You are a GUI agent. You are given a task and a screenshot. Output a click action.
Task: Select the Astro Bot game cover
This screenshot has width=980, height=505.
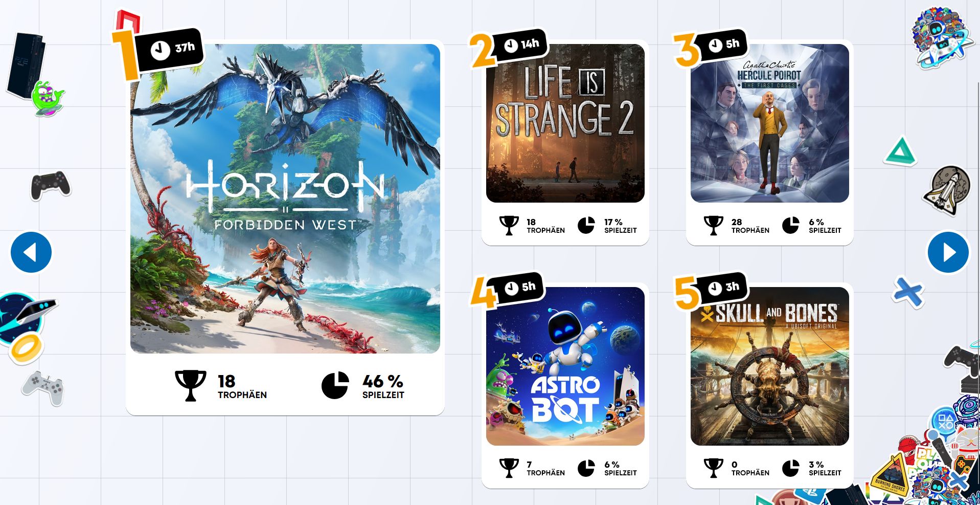(565, 366)
